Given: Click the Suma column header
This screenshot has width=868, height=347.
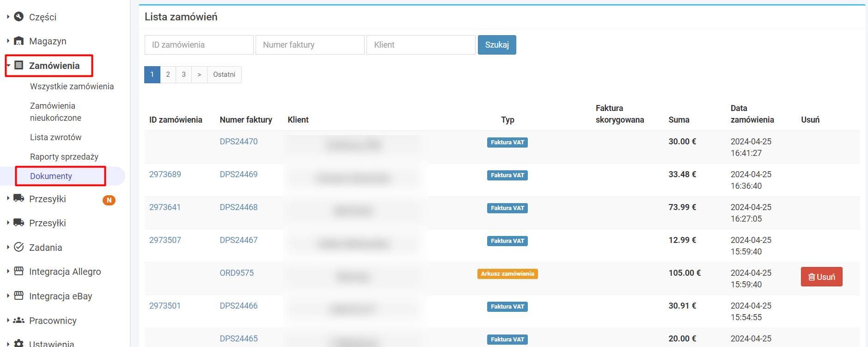Looking at the screenshot, I should pyautogui.click(x=679, y=120).
